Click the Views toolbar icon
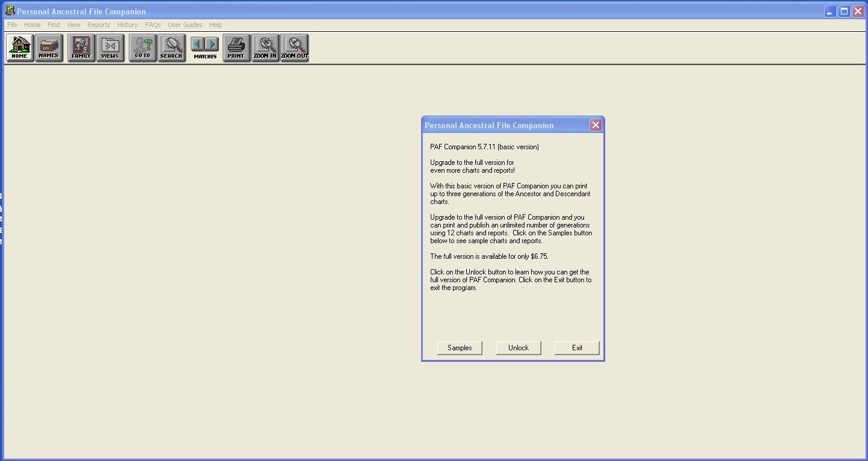This screenshot has width=868, height=461. point(111,48)
